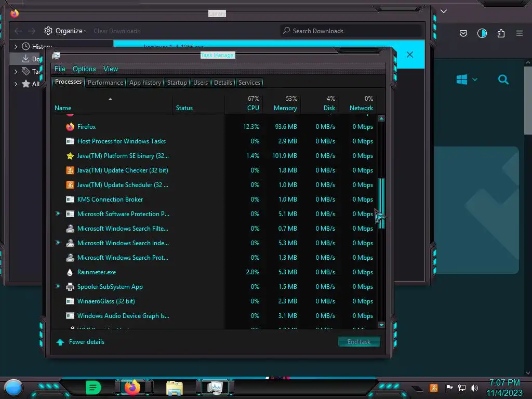
Task: Open the Options menu in Task Manager
Action: click(x=84, y=69)
